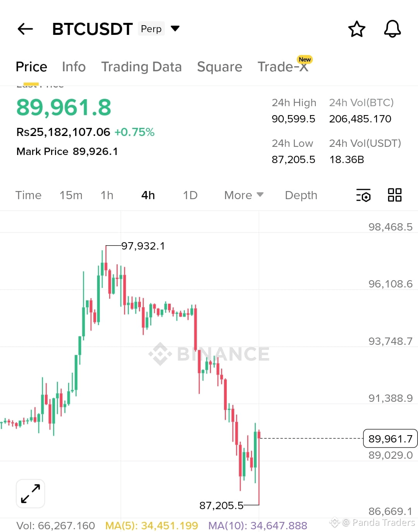Image resolution: width=418 pixels, height=532 pixels.
Task: Open the Square tab
Action: pyautogui.click(x=219, y=67)
